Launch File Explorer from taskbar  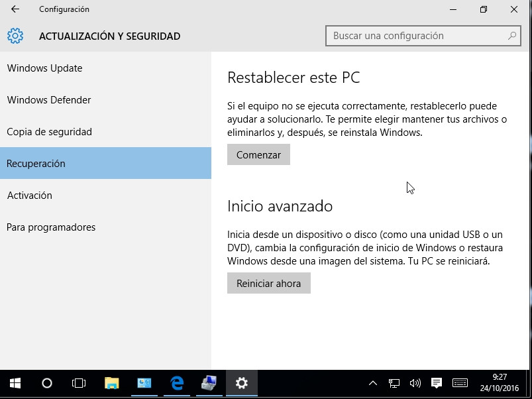(x=111, y=383)
